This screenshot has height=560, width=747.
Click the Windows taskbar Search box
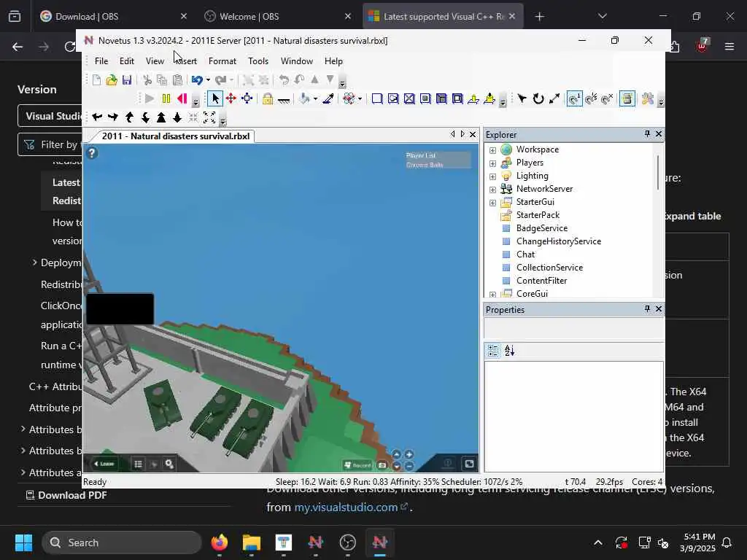[122, 542]
